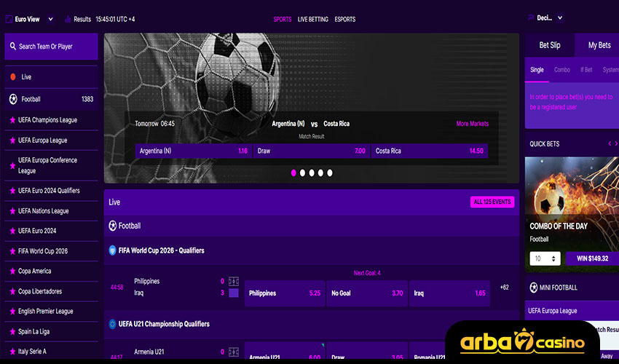Click the pitch icon for Philippines vs Iraq
Image resolution: width=619 pixels, height=364 pixels.
click(234, 281)
